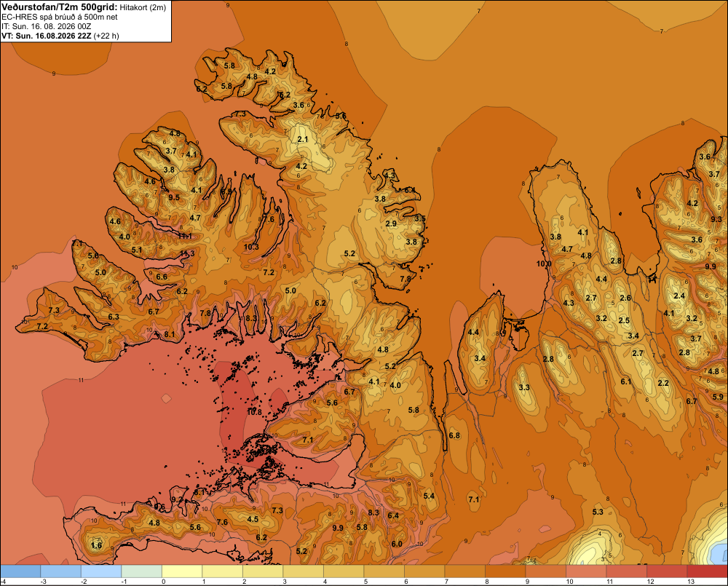Click the Veðurstofan/T2m 500grid title text
Viewport: 728px width, 586px height.
coord(60,7)
